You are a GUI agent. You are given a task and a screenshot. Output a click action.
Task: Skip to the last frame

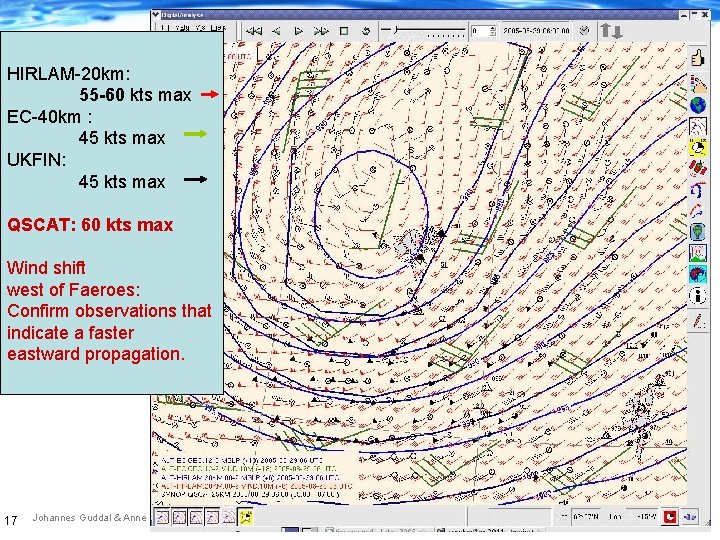click(x=321, y=31)
